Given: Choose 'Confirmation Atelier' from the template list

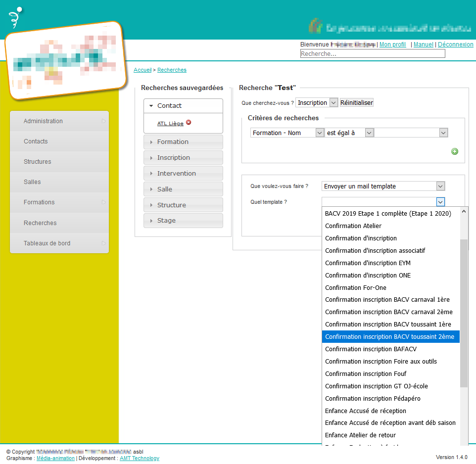Looking at the screenshot, I should coord(353,226).
